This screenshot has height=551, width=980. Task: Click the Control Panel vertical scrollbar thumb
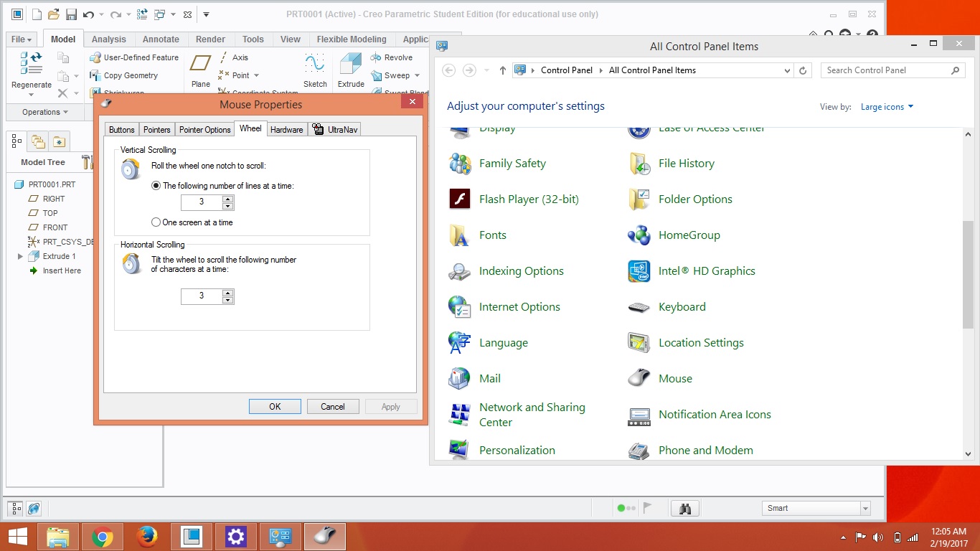click(968, 274)
